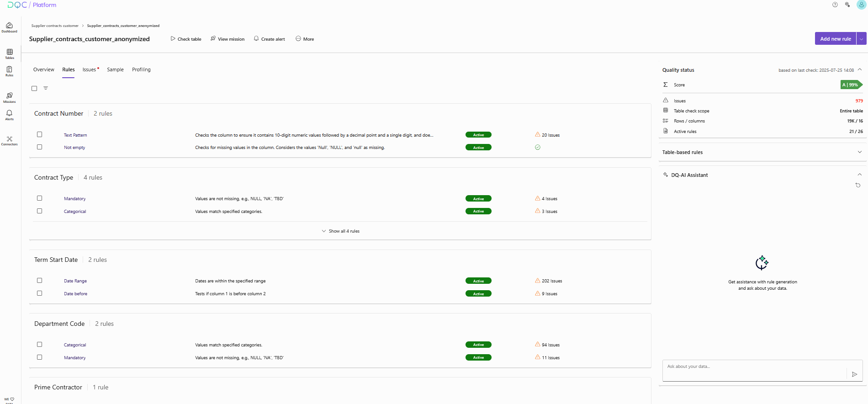Click the 11 Issues text
The height and width of the screenshot is (404, 868).
[x=551, y=358]
